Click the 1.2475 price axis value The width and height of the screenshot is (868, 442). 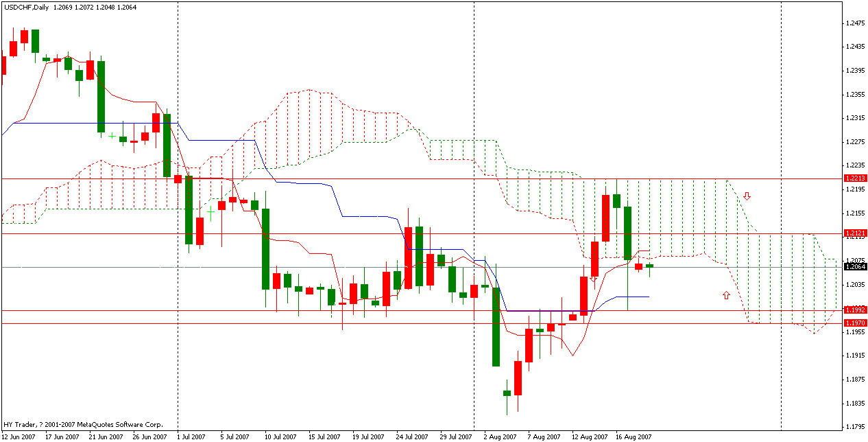pyautogui.click(x=856, y=23)
